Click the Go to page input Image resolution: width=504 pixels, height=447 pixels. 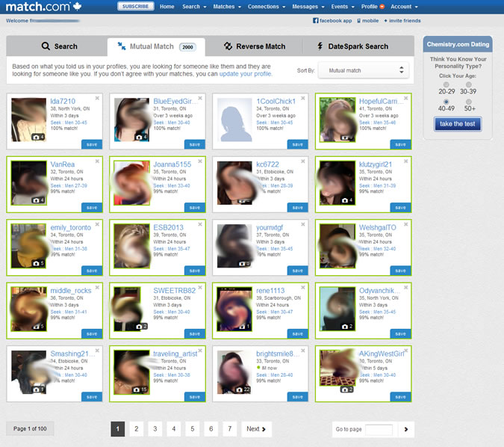pyautogui.click(x=379, y=429)
